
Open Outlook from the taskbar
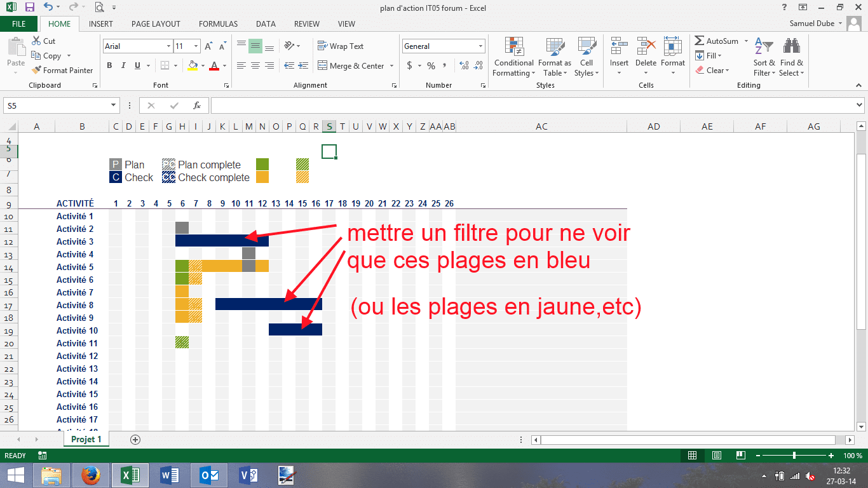click(x=209, y=475)
